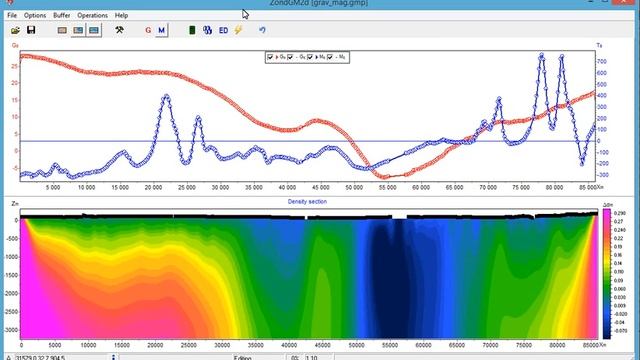Open a project with the folder icon
The width and height of the screenshot is (640, 360).
(16, 30)
